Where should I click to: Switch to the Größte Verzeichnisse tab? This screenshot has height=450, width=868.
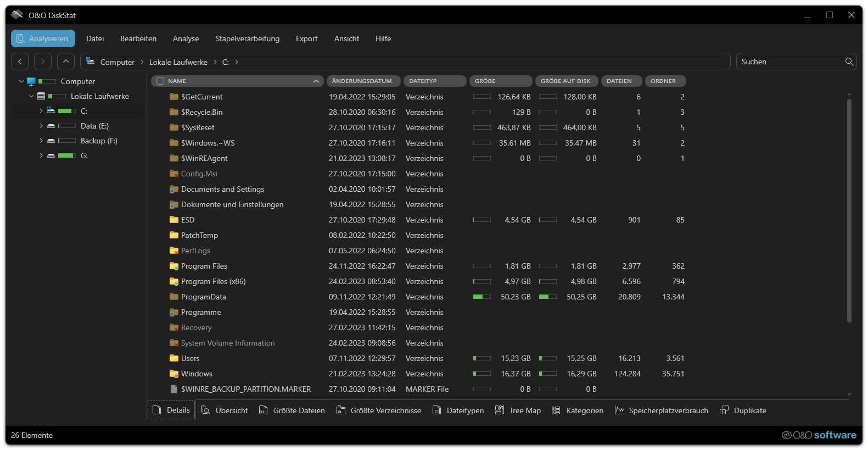pyautogui.click(x=379, y=410)
